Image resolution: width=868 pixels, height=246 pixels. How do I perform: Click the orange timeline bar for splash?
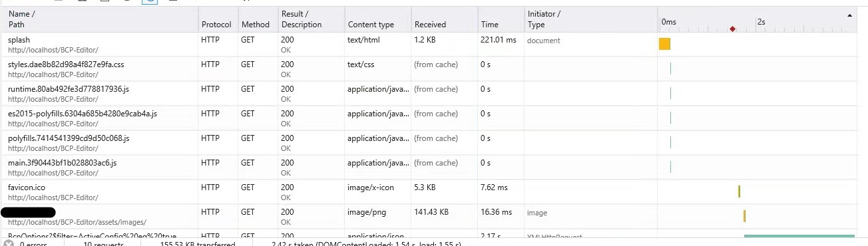pyautogui.click(x=664, y=44)
